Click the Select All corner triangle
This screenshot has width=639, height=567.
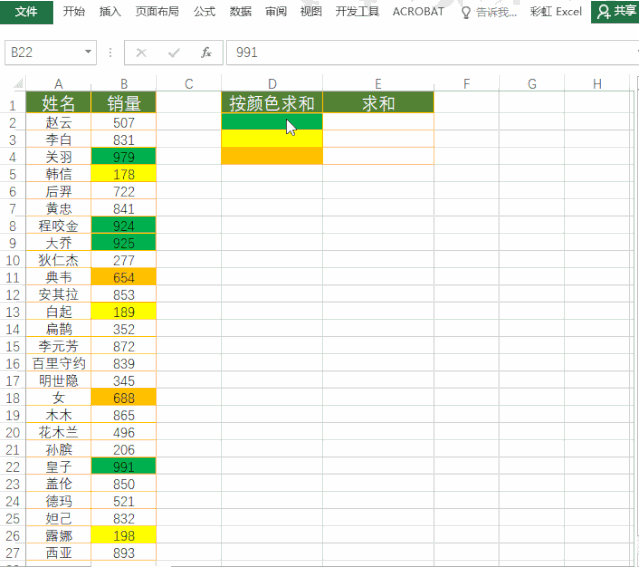[x=18, y=84]
